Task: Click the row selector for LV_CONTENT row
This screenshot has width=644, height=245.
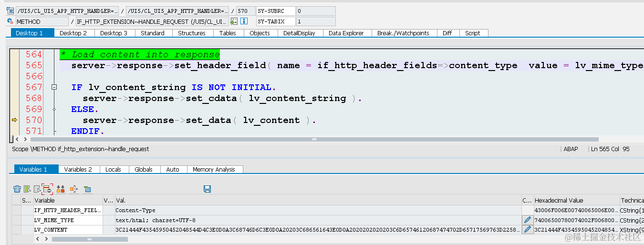Action: (x=16, y=230)
